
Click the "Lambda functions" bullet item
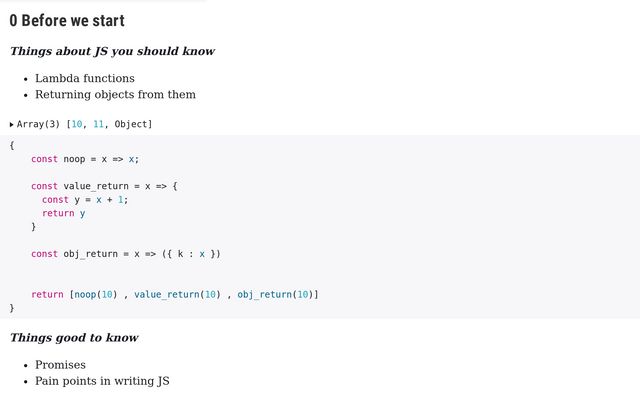(85, 78)
